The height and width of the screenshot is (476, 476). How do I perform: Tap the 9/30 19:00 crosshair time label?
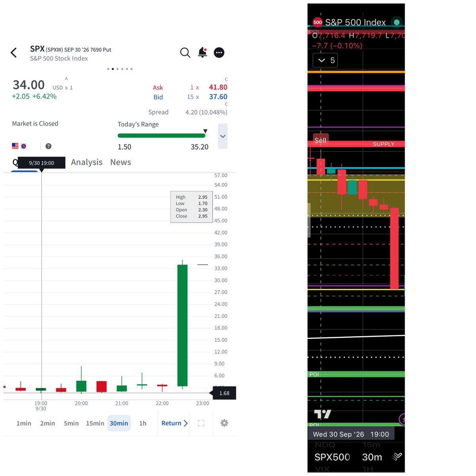[x=41, y=163]
